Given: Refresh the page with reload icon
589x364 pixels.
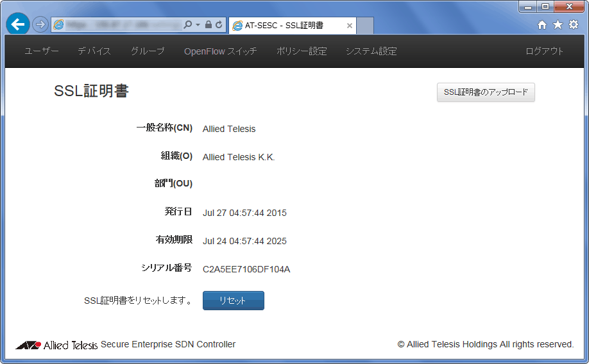Looking at the screenshot, I should (219, 25).
